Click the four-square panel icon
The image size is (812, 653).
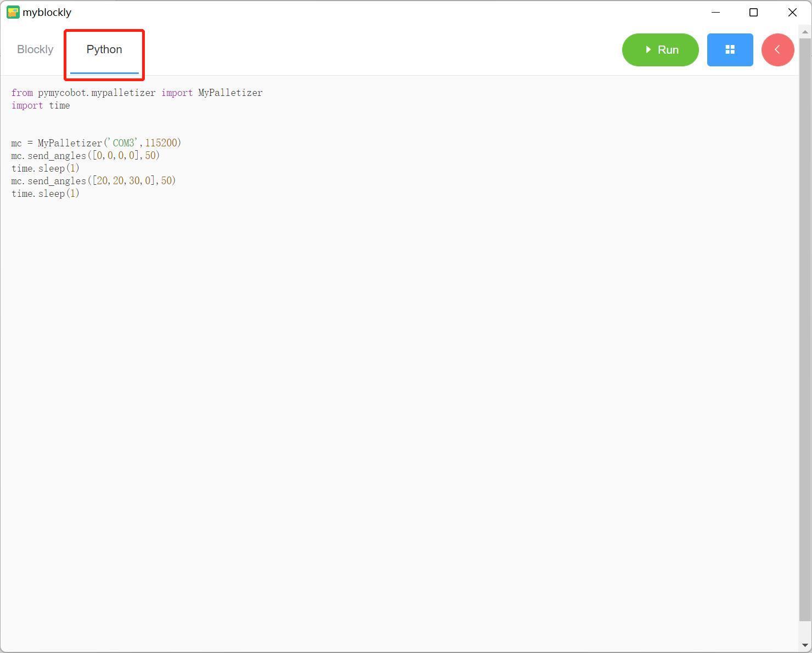click(730, 50)
